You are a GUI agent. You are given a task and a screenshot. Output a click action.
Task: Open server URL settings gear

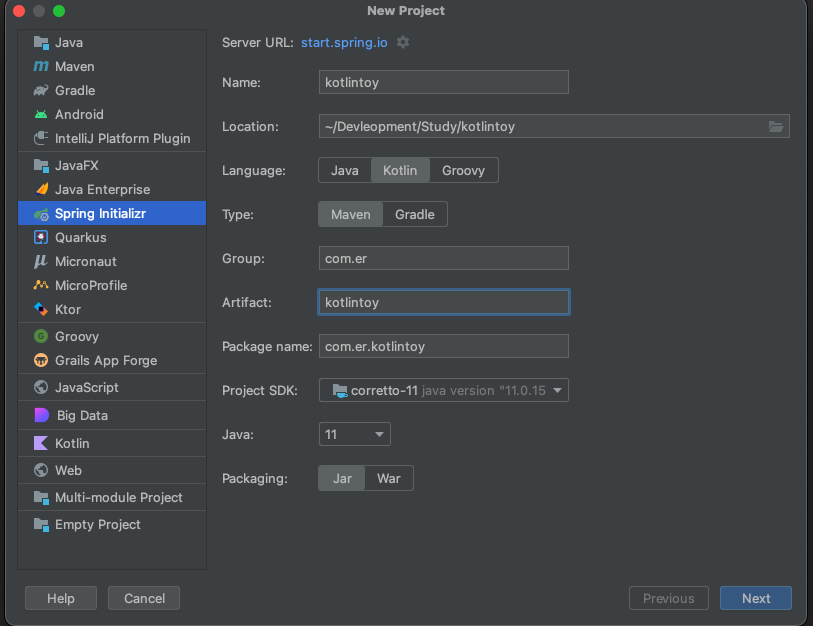pyautogui.click(x=403, y=42)
